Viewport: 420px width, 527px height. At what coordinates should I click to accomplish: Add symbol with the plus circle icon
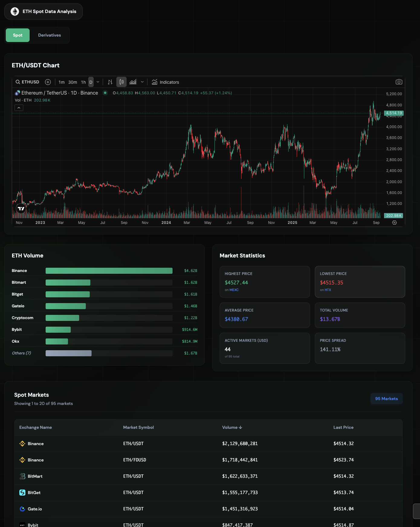[x=48, y=82]
